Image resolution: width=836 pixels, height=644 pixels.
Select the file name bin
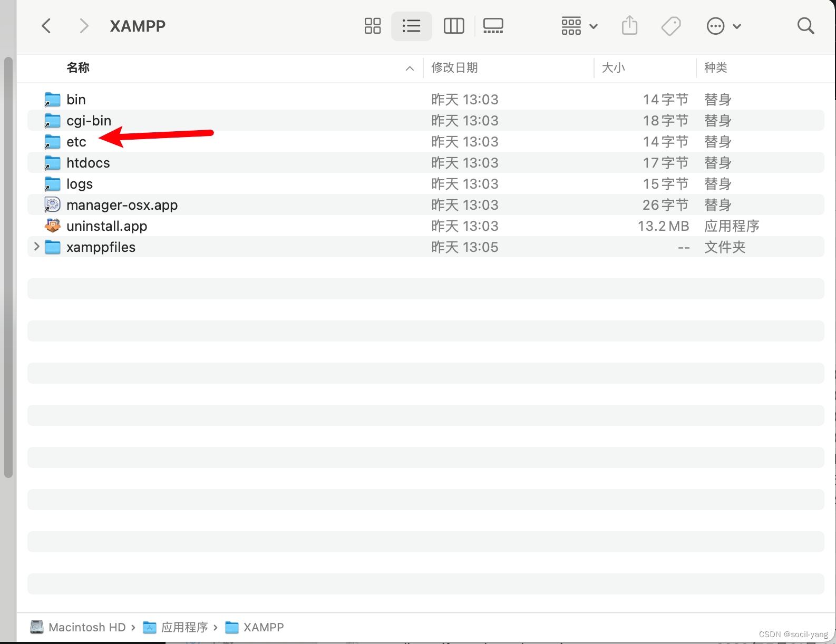pyautogui.click(x=76, y=100)
